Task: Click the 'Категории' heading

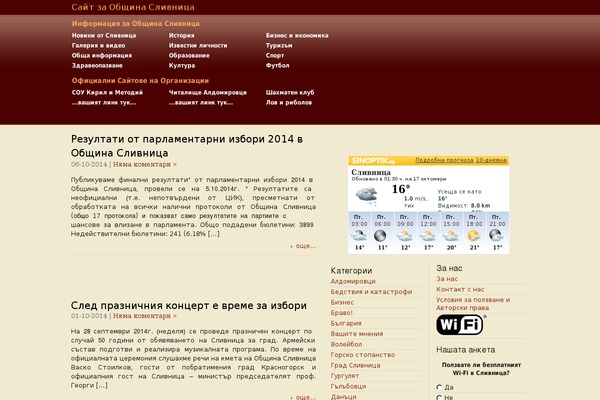Action: coord(351,271)
